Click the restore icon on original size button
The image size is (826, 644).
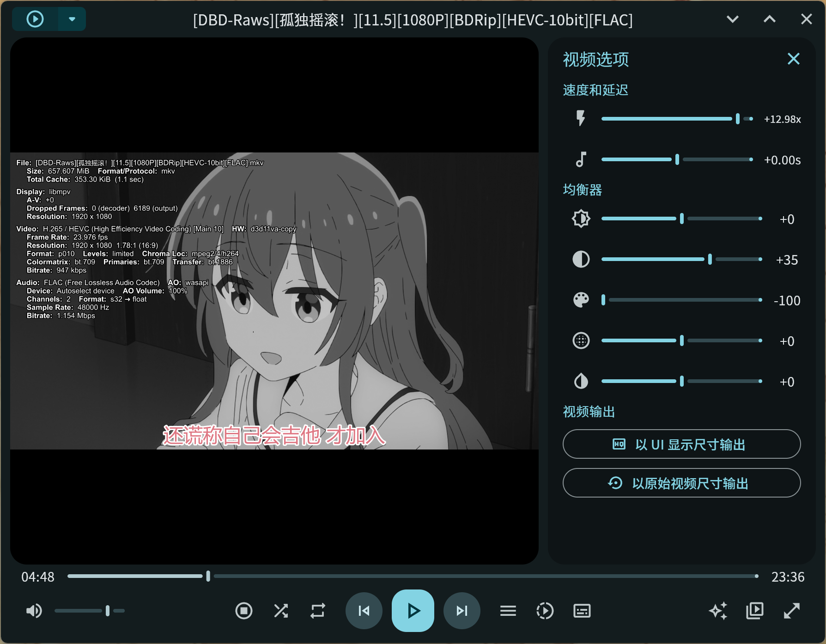coord(615,483)
